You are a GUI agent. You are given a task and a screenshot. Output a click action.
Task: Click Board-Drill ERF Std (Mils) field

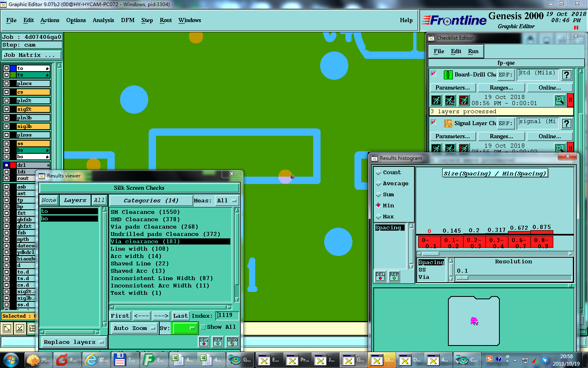[537, 74]
